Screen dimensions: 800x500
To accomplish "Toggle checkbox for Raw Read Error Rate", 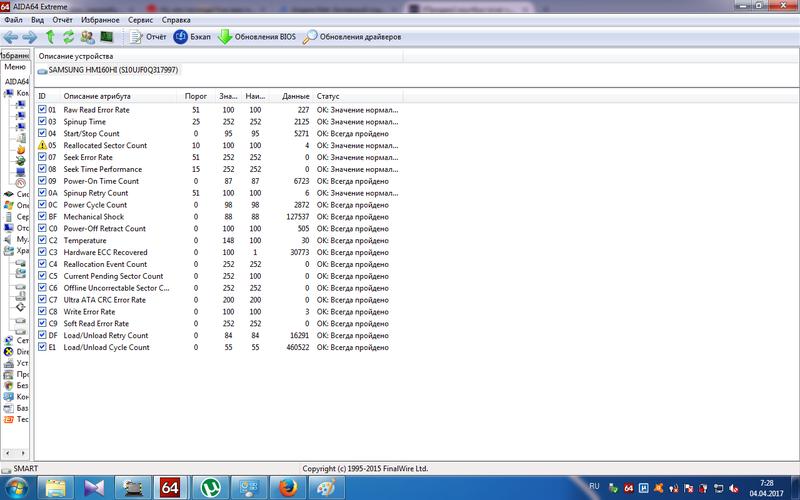I will (x=42, y=109).
